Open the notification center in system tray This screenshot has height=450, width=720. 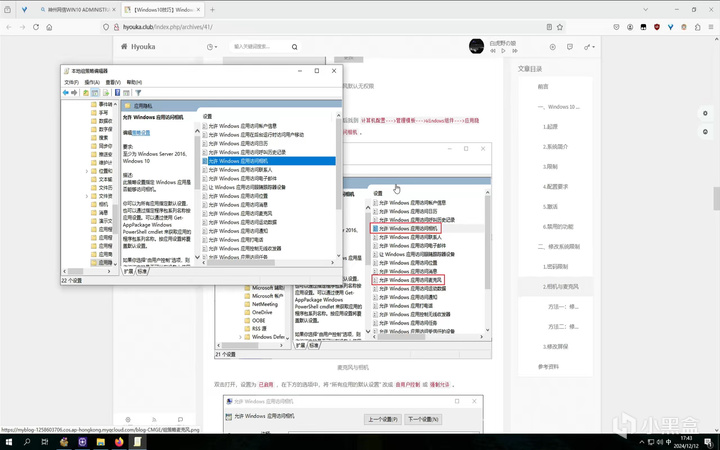[x=709, y=442]
